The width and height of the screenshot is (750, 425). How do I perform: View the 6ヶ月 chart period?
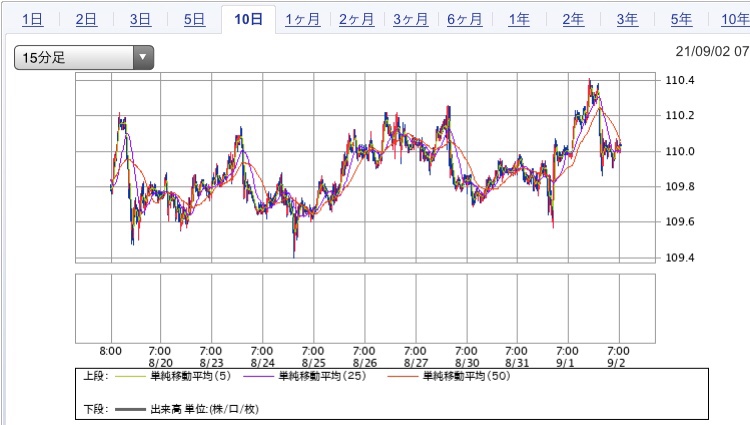point(465,20)
